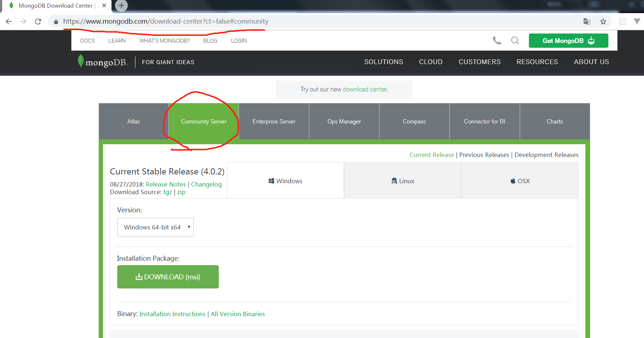Close the MongoDB Download Center tab
This screenshot has width=644, height=338.
(x=104, y=5)
